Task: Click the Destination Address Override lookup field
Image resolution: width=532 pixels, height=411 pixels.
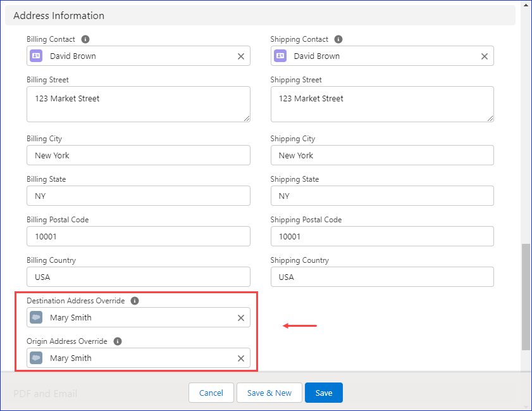Action: tap(139, 318)
